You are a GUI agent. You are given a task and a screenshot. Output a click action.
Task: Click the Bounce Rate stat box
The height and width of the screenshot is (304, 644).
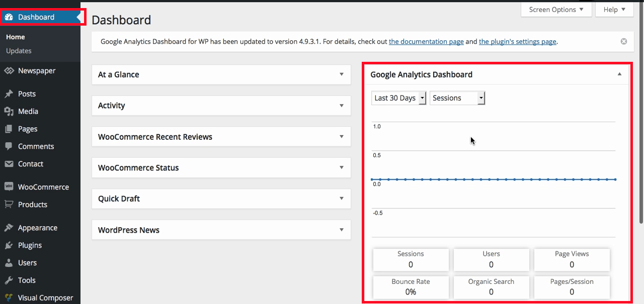pyautogui.click(x=411, y=287)
